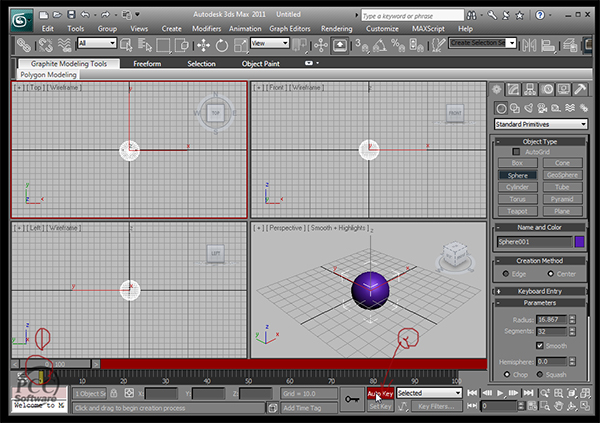Switch to the Freeform ribbon tab

coord(147,64)
